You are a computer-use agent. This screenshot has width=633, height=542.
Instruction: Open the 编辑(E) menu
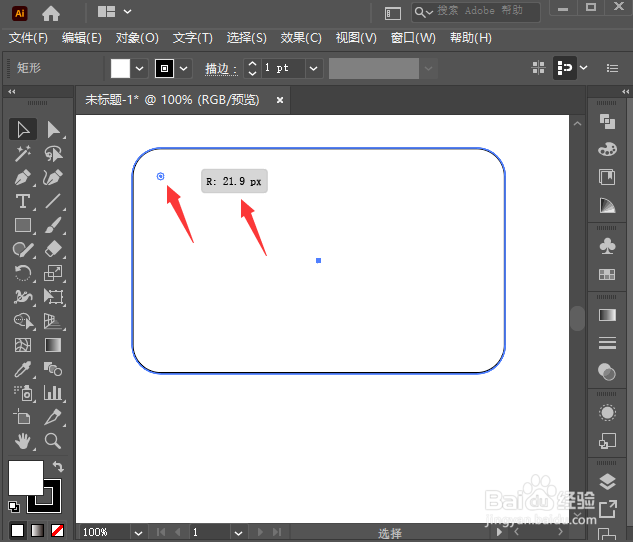(82, 38)
